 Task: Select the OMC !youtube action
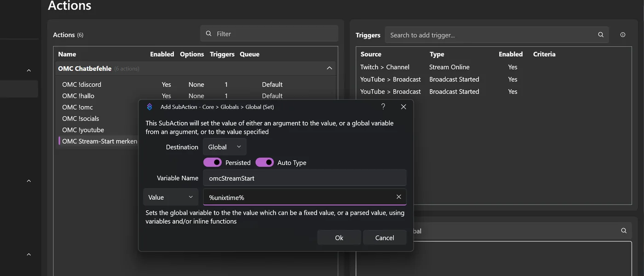point(83,130)
